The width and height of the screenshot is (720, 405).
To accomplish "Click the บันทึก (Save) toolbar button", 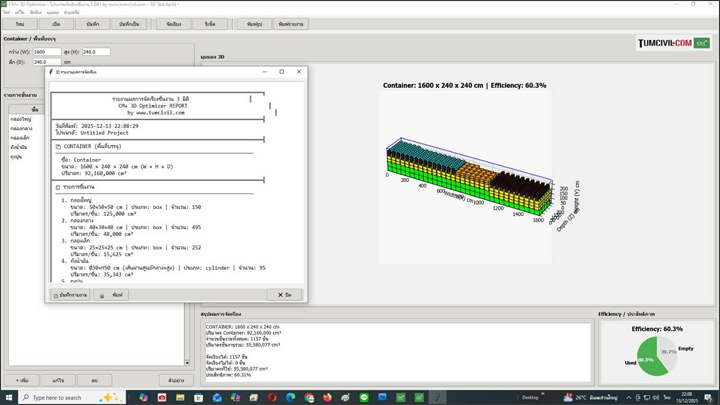I will (x=92, y=23).
